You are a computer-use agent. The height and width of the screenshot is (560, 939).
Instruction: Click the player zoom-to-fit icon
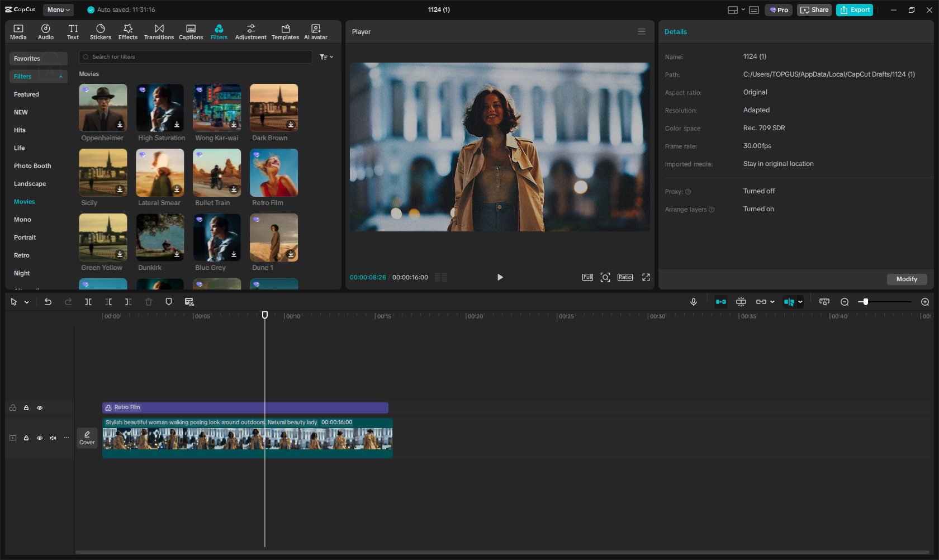(x=605, y=277)
